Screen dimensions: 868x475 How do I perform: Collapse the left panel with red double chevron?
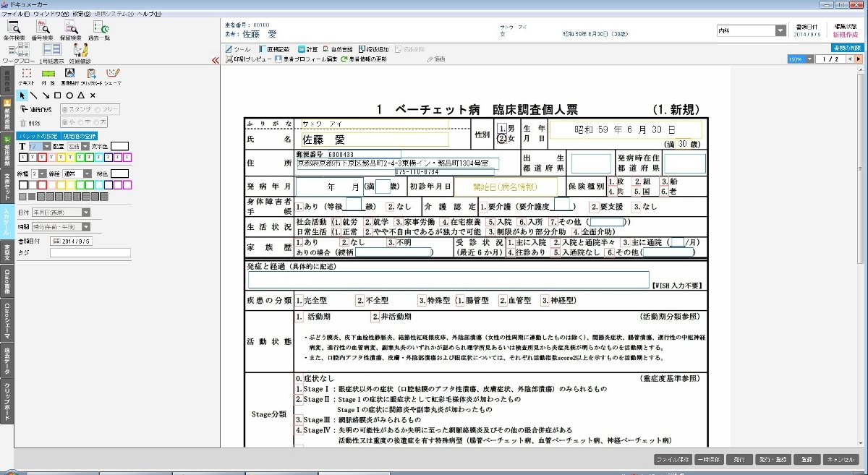click(215, 61)
